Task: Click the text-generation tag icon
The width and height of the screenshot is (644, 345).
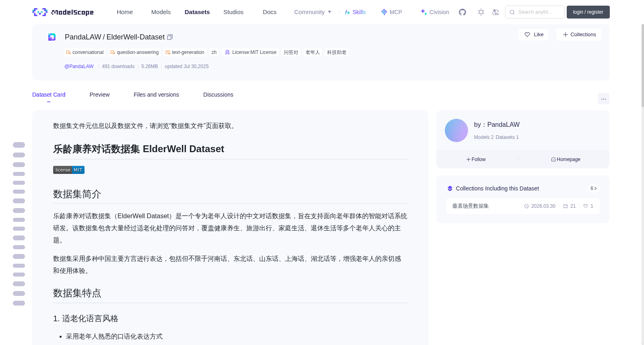Action: (x=168, y=52)
